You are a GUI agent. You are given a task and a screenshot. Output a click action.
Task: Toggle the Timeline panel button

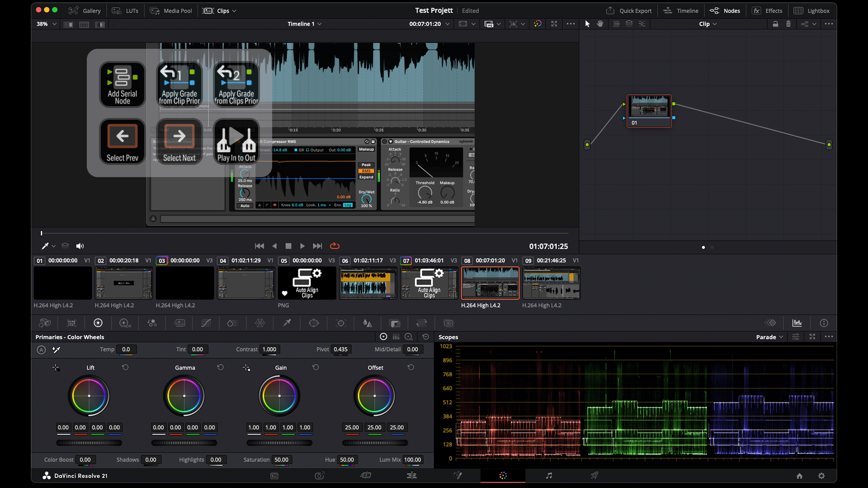coord(681,11)
